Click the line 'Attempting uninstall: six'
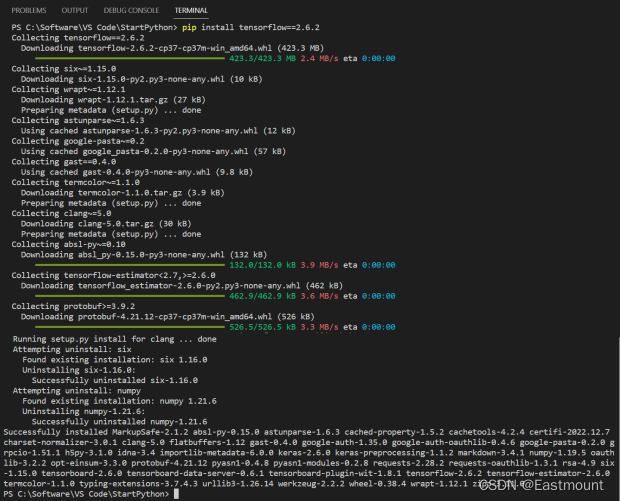620x501 pixels. point(72,349)
